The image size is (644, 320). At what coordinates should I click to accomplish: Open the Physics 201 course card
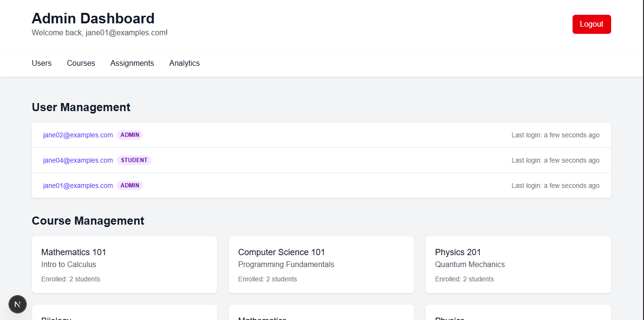518,264
